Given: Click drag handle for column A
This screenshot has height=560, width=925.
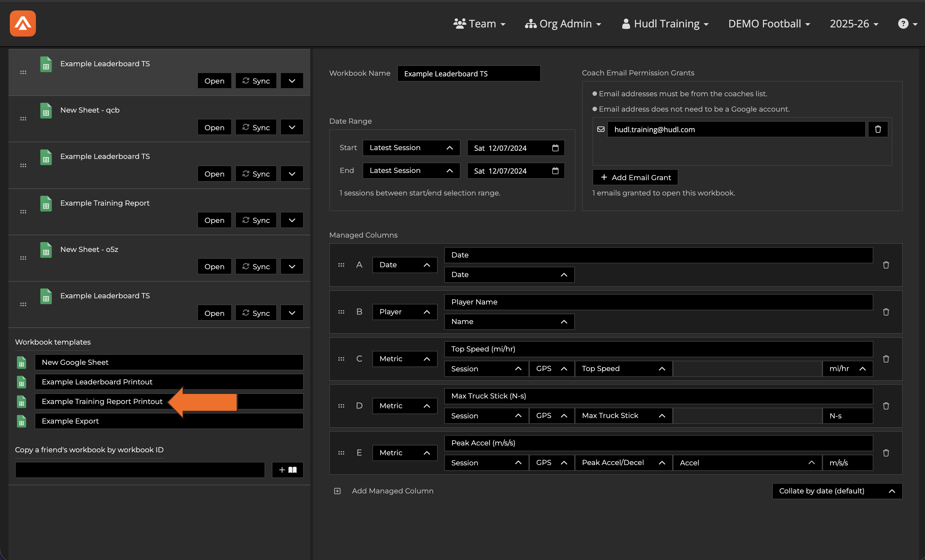Looking at the screenshot, I should coord(341,265).
